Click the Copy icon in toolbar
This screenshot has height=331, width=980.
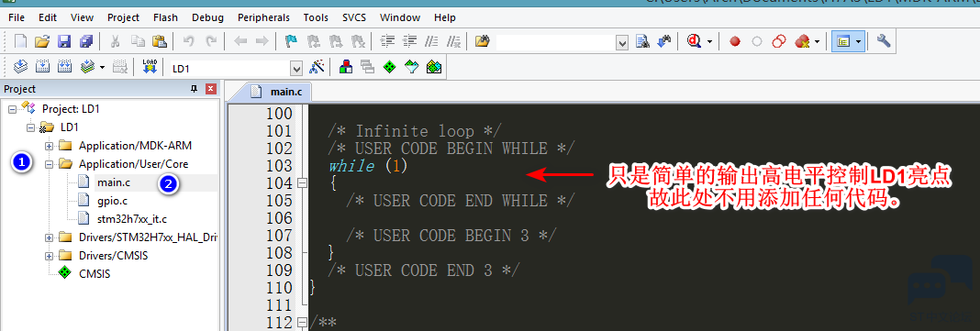coord(138,42)
